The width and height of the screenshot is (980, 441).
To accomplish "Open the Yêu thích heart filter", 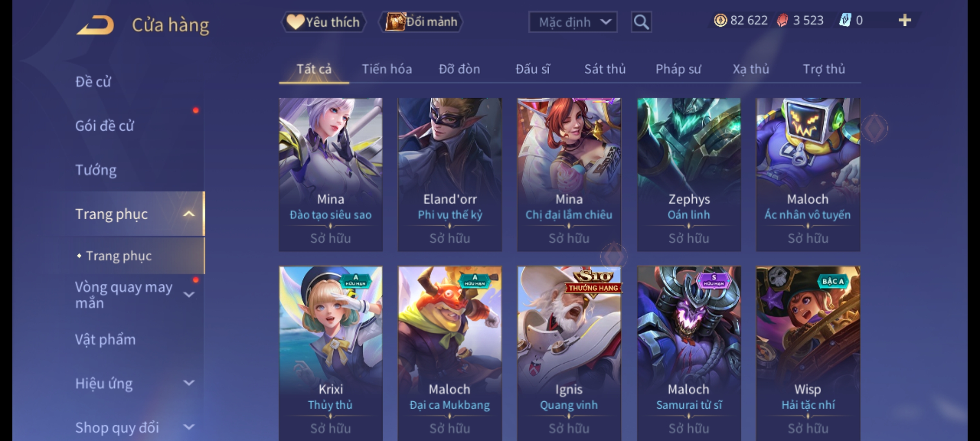I will pos(295,22).
